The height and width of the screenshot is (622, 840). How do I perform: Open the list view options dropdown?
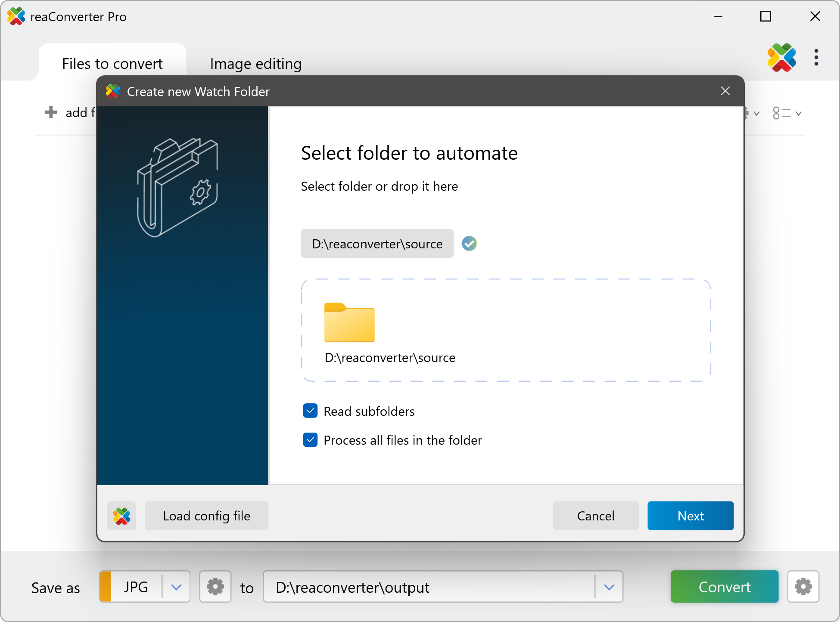click(x=787, y=113)
